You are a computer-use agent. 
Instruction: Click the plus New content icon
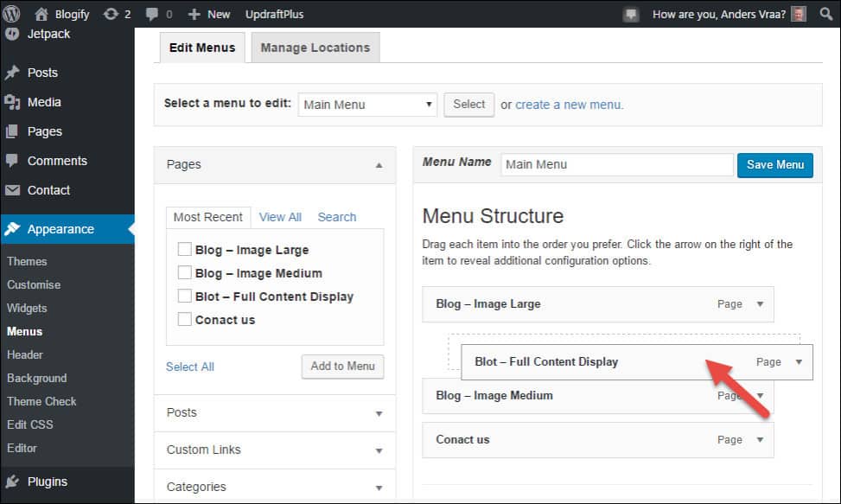[x=194, y=14]
